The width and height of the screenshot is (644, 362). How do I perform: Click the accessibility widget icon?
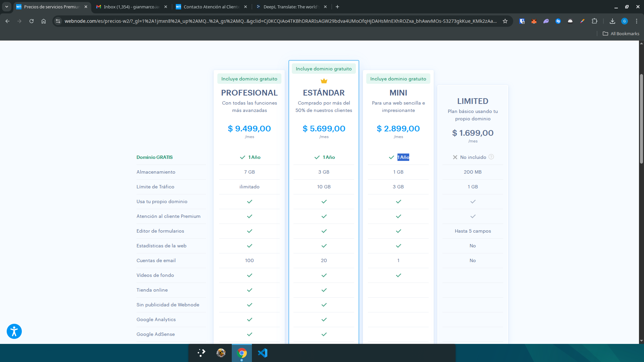(x=14, y=331)
